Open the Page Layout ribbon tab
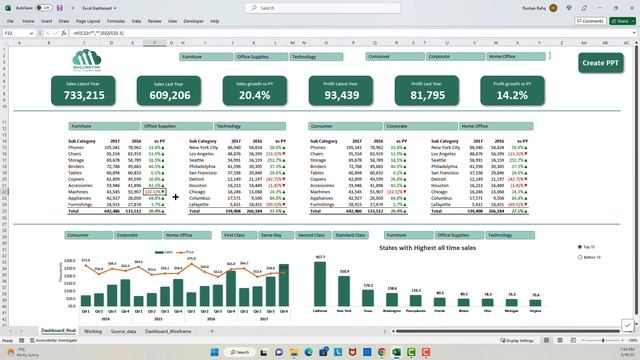 [88, 21]
